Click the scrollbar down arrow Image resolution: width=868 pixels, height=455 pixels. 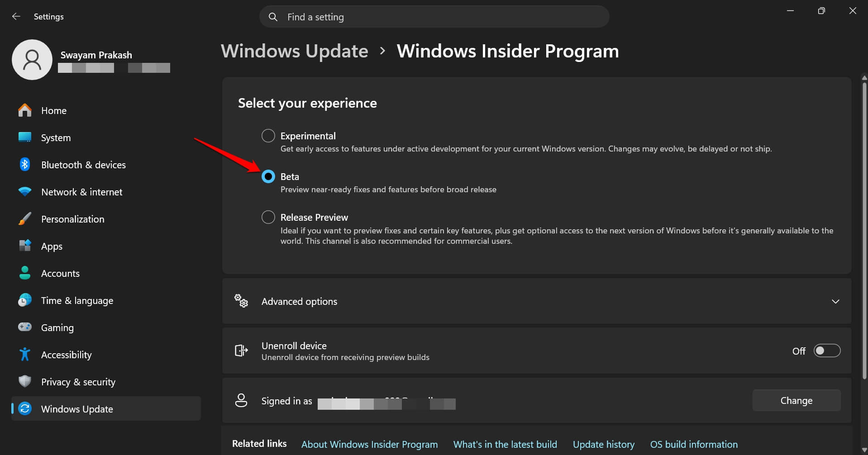(x=864, y=450)
